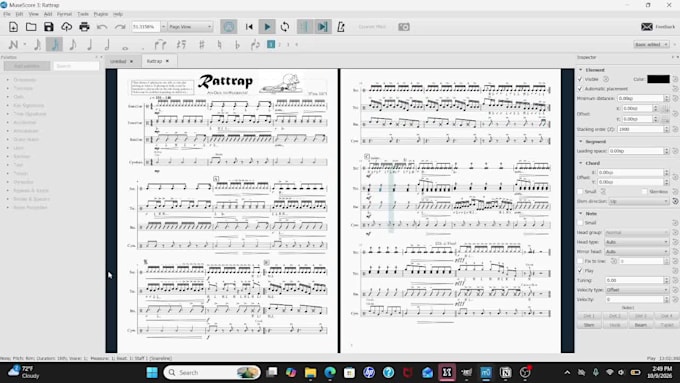This screenshot has width=680, height=383.
Task: Click the black Color swatch in Inspector
Action: 658,79
